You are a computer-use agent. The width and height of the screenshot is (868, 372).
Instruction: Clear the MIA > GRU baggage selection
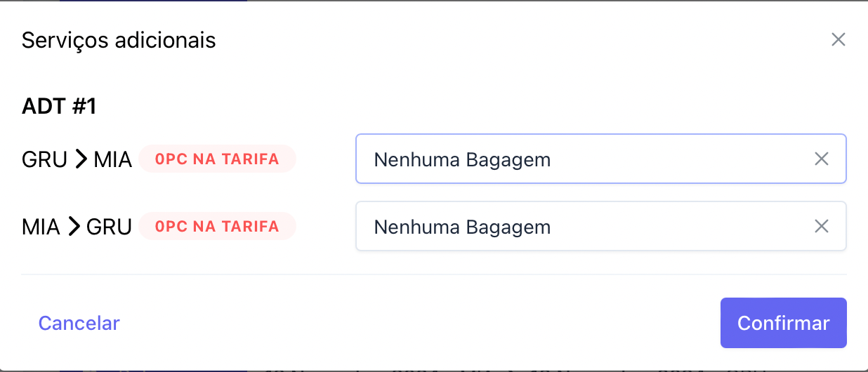821,227
